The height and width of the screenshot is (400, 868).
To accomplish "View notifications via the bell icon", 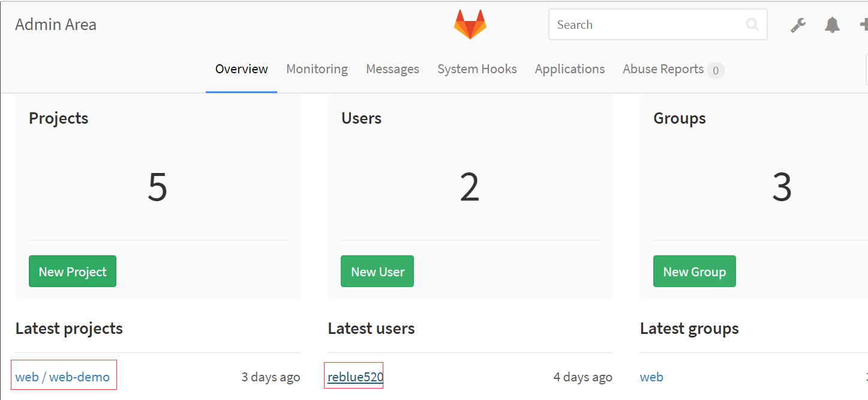I will pyautogui.click(x=832, y=25).
